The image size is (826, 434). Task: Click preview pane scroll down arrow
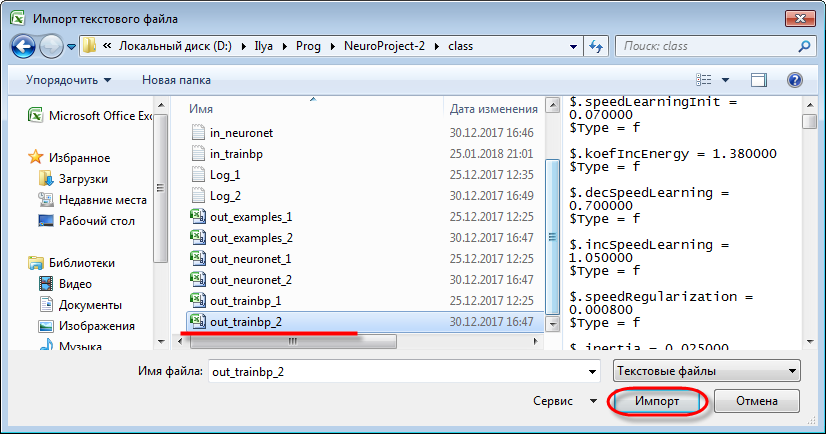[x=810, y=342]
